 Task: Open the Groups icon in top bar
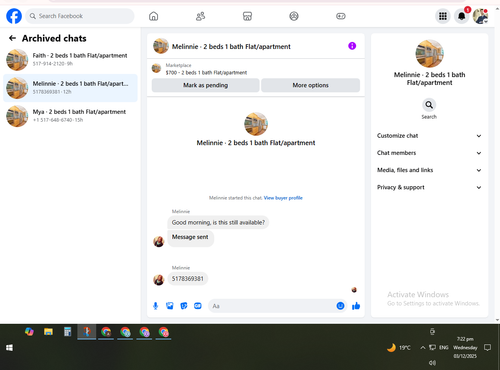[294, 16]
